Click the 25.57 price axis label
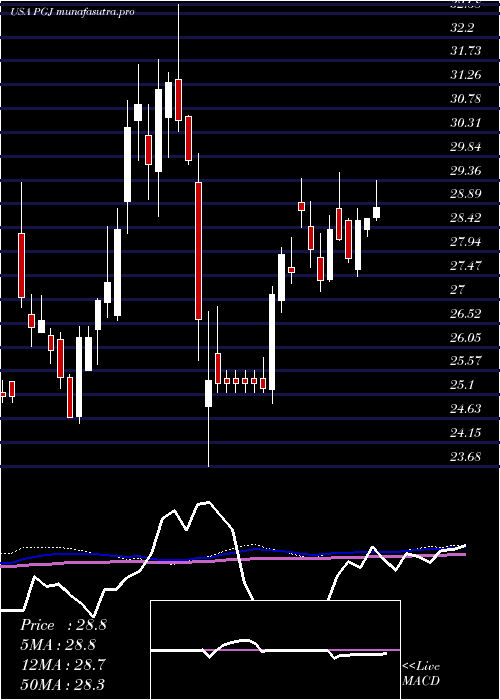Image resolution: width=500 pixels, height=700 pixels. coord(466,361)
